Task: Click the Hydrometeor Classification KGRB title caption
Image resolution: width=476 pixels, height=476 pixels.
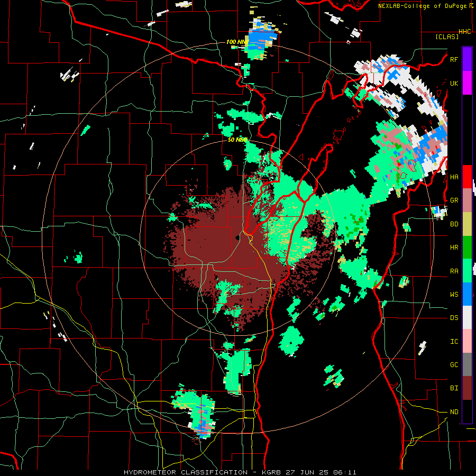Action: (240, 472)
